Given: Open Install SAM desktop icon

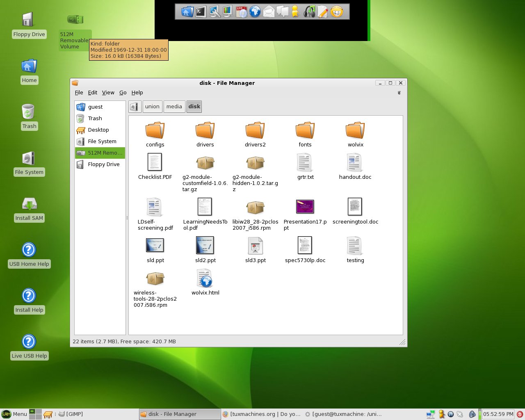Looking at the screenshot, I should (x=29, y=209).
